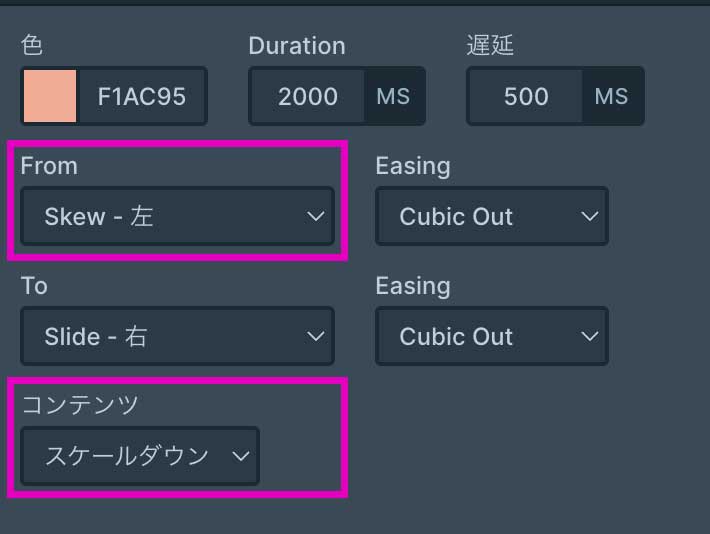The width and height of the screenshot is (710, 534).
Task: Click the F1AC95 color swatch
Action: (49, 96)
